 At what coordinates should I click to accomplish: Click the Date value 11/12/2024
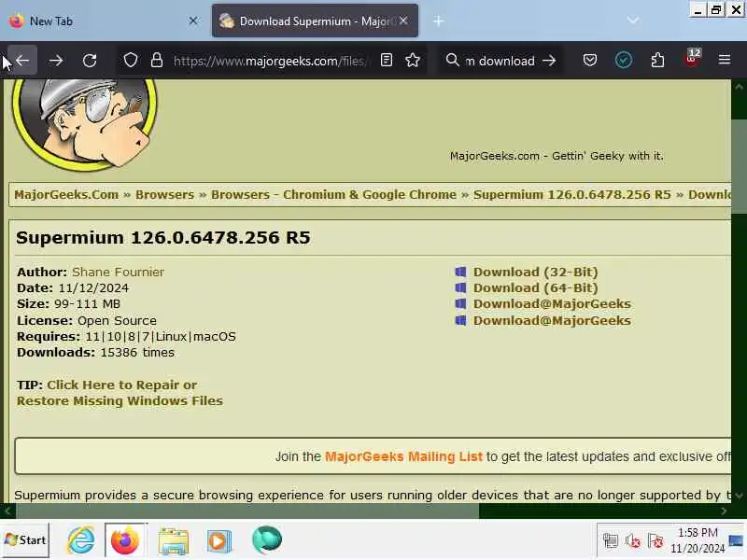click(x=93, y=288)
